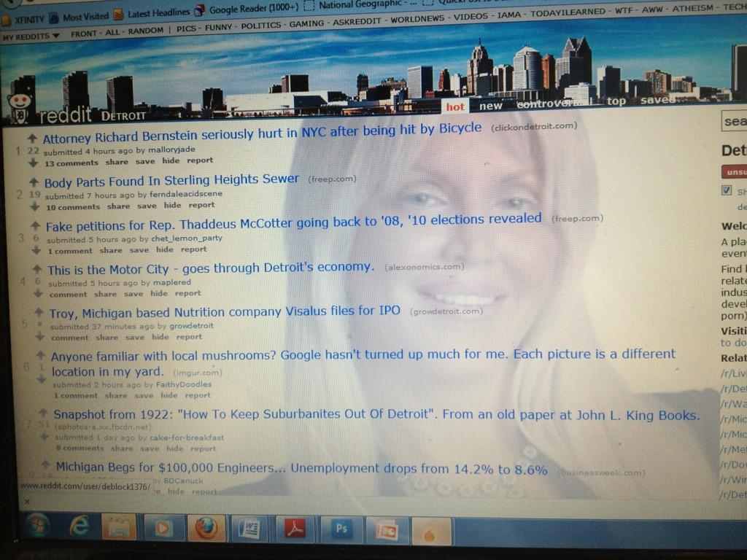Open Windows Explorer folder on taskbar
This screenshot has width=747, height=560.
(x=119, y=528)
